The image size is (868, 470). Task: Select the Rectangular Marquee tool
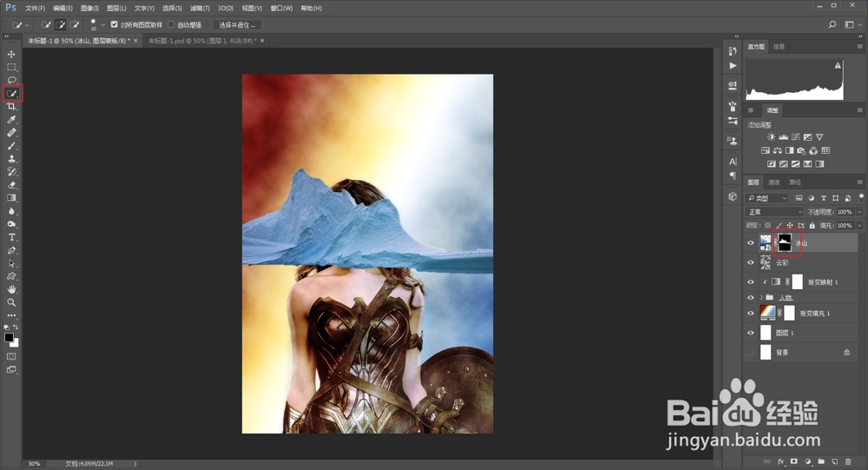(11, 67)
